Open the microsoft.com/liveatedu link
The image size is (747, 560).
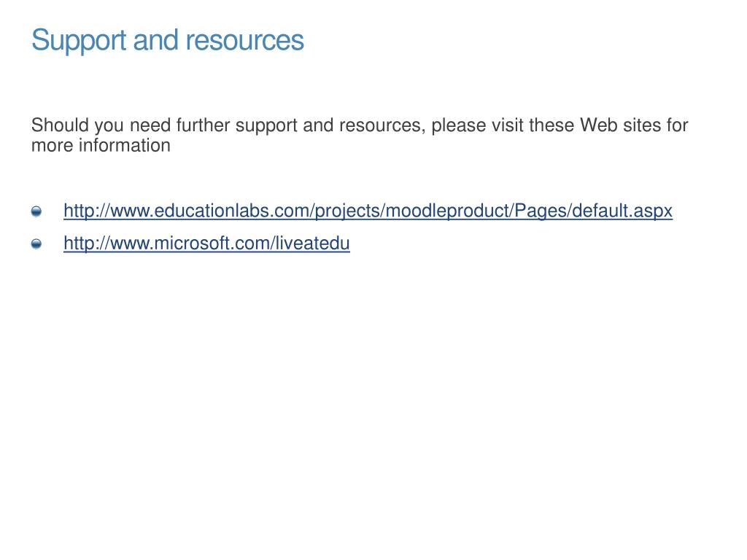206,244
